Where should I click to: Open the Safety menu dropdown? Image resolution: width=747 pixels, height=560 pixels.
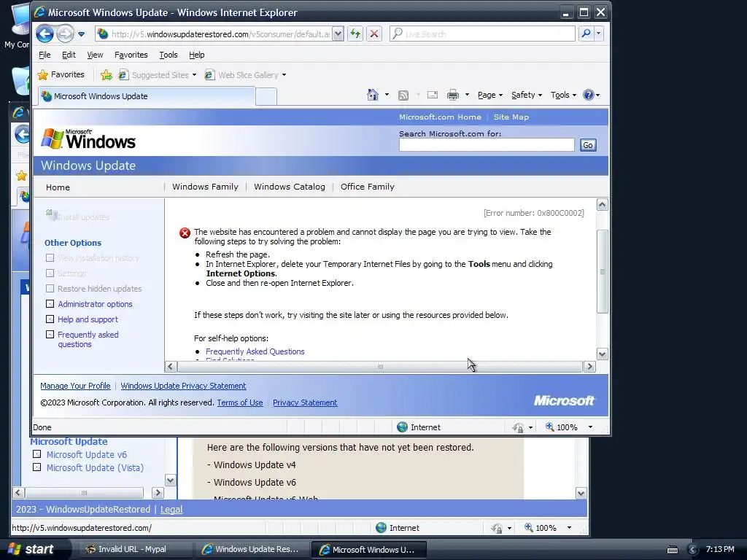pyautogui.click(x=527, y=95)
